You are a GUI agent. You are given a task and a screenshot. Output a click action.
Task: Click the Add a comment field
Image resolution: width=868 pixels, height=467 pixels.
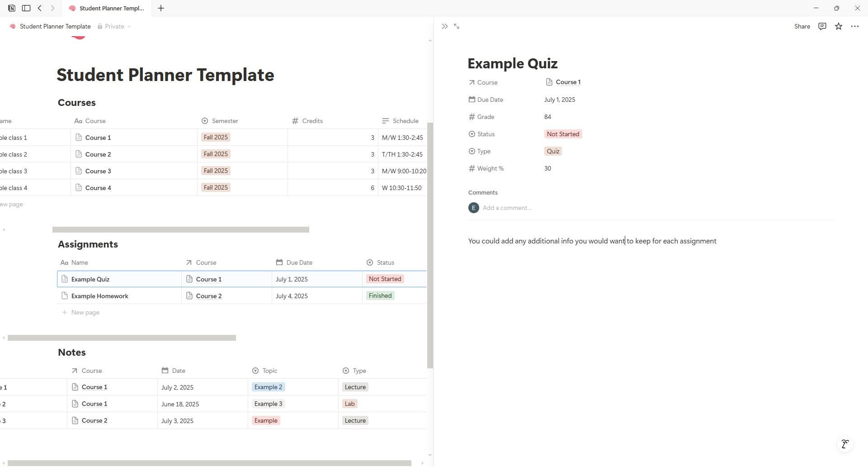pyautogui.click(x=507, y=208)
